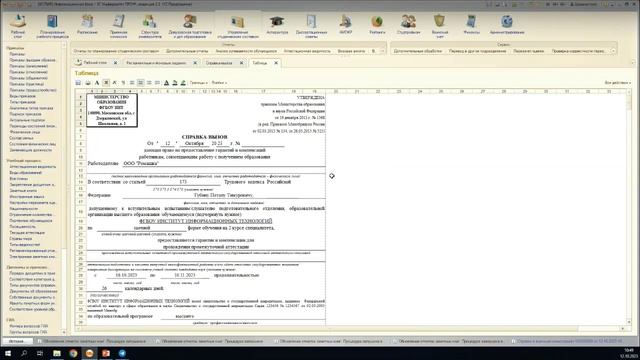Open Анализ успеваемости обучающихся report

[246, 51]
